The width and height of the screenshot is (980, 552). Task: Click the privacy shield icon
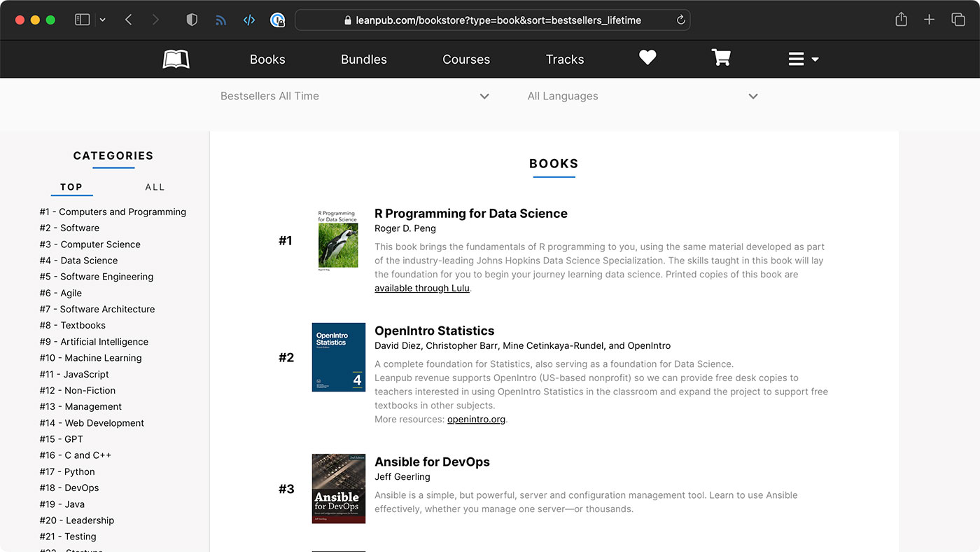pos(192,20)
